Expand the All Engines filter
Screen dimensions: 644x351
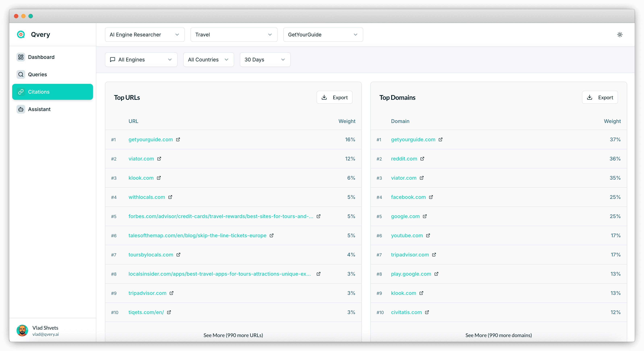(141, 60)
